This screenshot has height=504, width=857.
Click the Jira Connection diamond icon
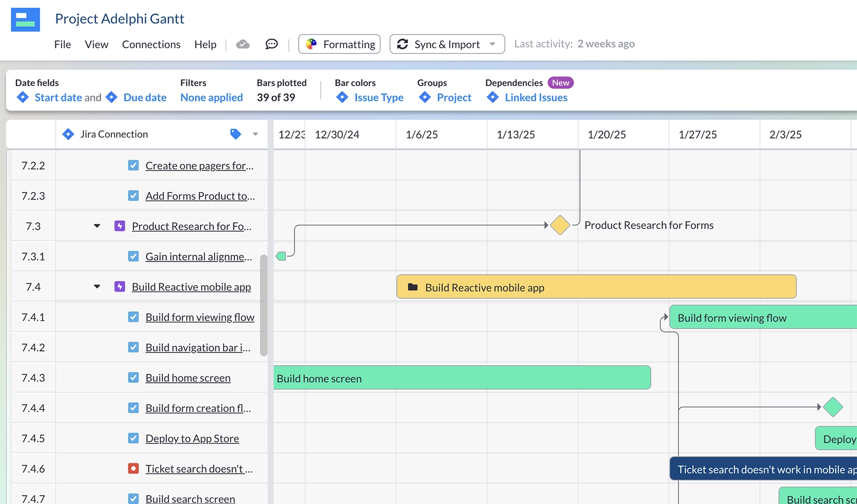tap(68, 134)
